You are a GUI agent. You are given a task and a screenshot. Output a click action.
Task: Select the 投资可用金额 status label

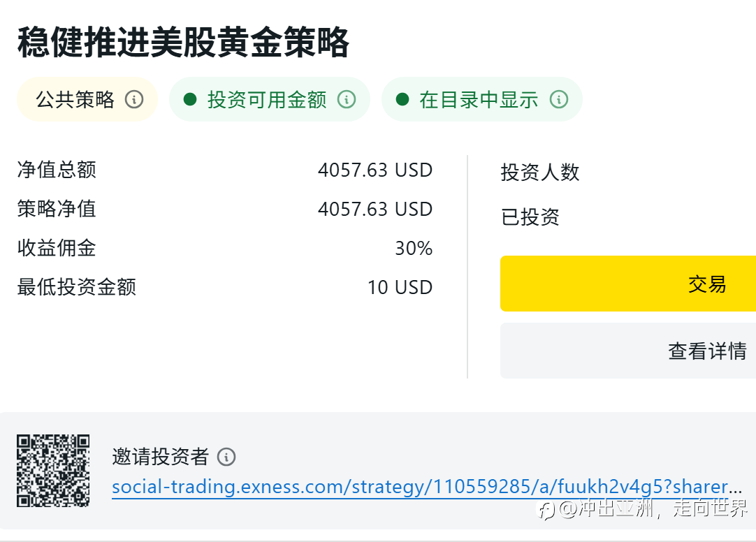[x=267, y=100]
